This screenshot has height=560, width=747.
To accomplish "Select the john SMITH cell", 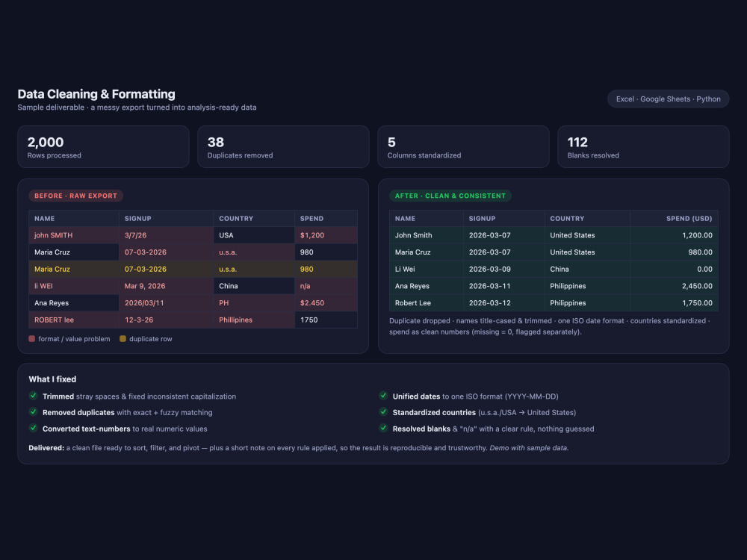I will click(x=74, y=235).
